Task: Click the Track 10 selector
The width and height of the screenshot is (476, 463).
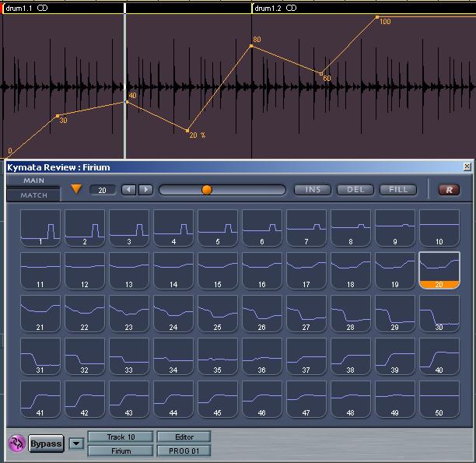Action: (121, 437)
